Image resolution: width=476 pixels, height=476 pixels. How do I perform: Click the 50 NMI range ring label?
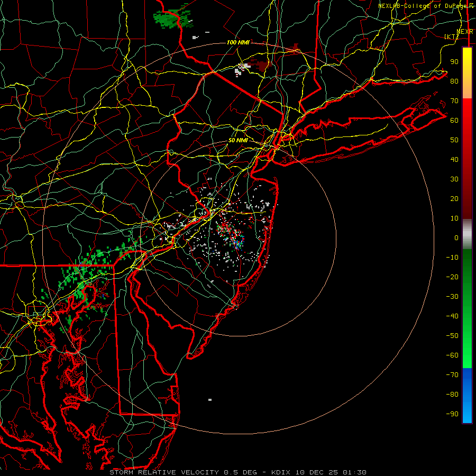238,140
